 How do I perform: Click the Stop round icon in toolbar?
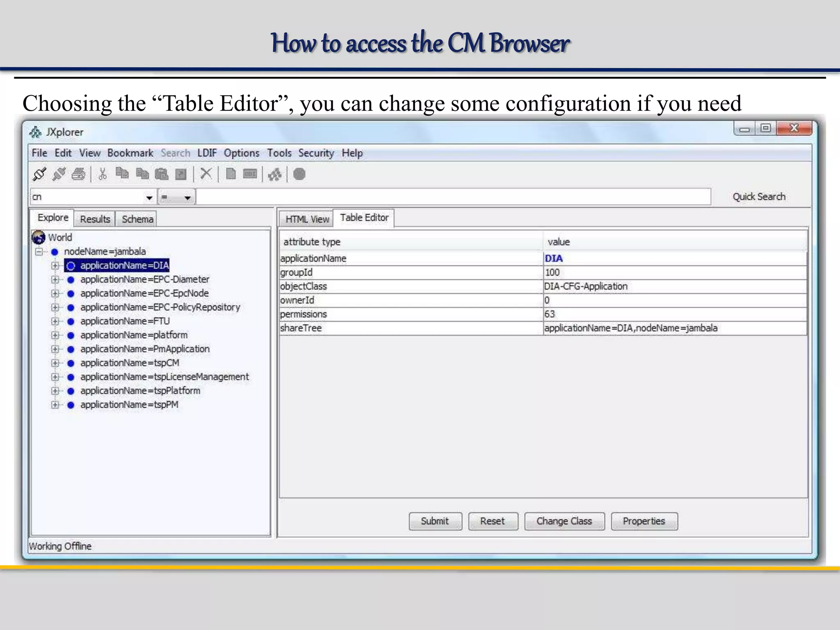tap(299, 174)
